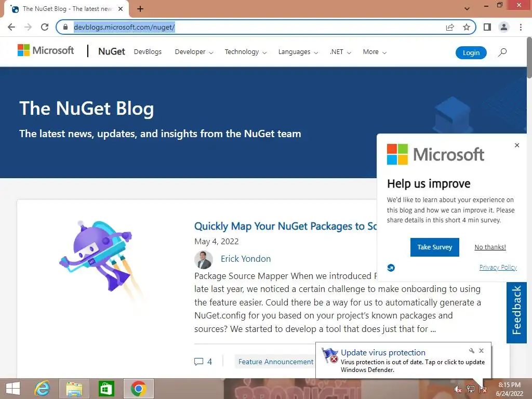Expand the Languages dropdown menu

298,52
